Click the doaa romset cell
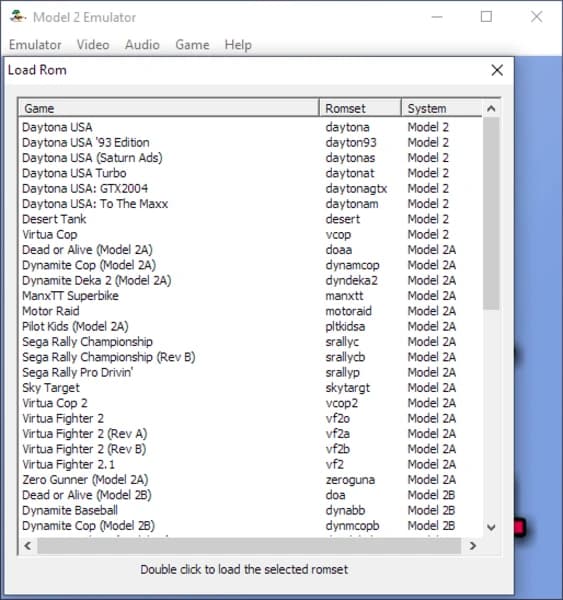563x600 pixels. pos(339,249)
